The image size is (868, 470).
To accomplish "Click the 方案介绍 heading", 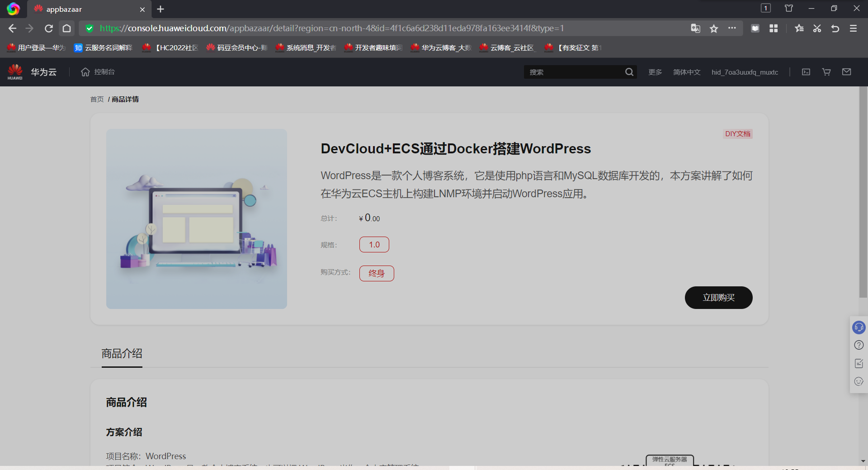I will point(124,432).
